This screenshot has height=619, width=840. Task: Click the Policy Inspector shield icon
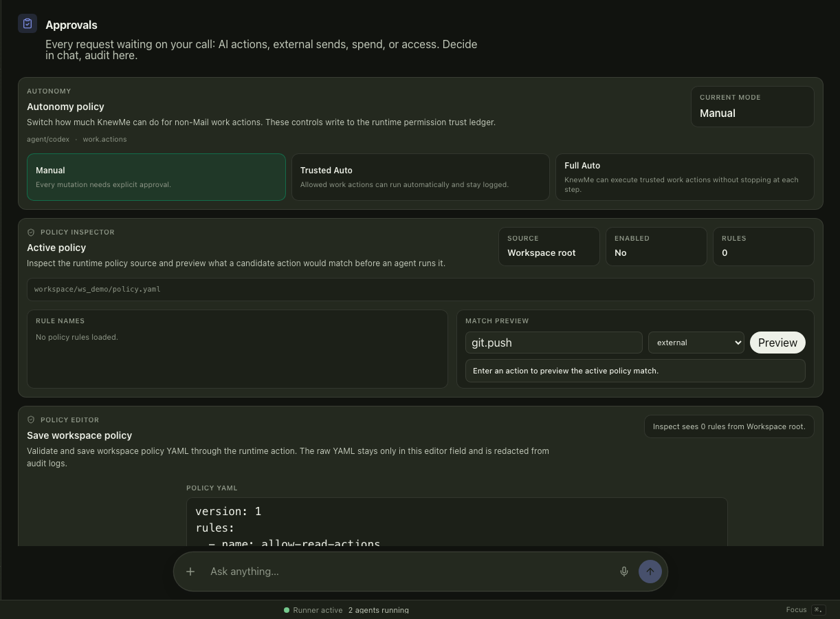[x=31, y=232]
